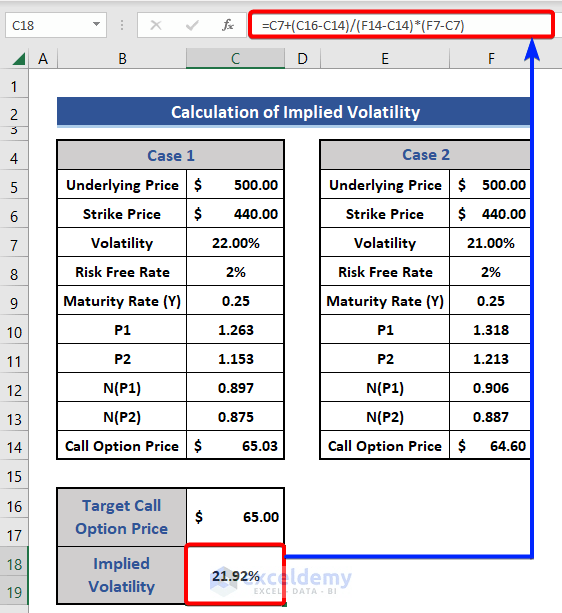Click Case 2 'Strike Price' label
Screen dimensions: 562x613
click(x=385, y=213)
